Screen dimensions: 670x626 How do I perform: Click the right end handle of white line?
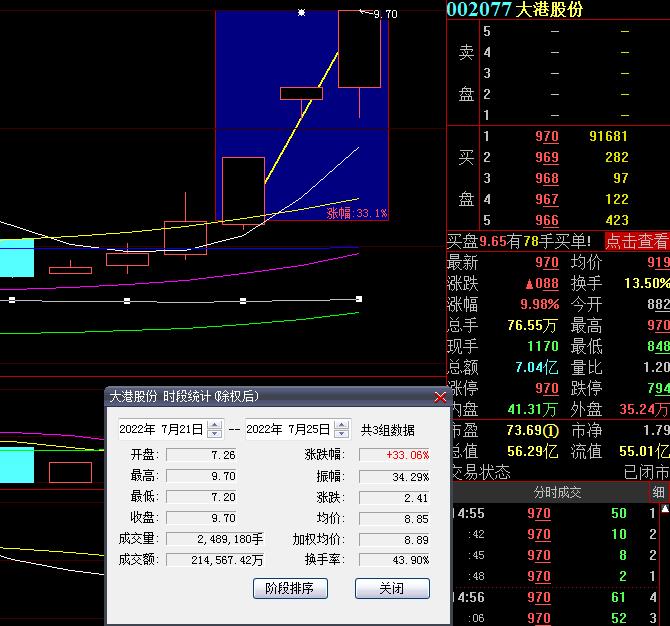(x=359, y=298)
